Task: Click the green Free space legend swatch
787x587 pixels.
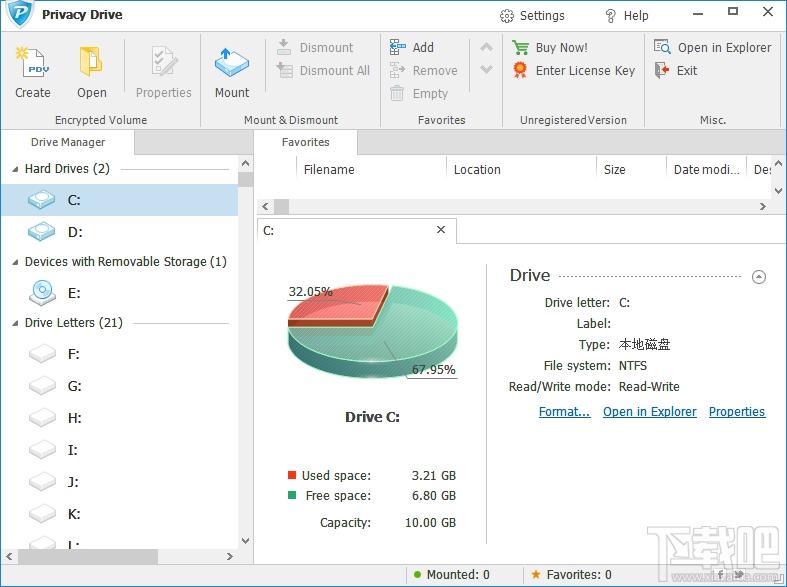Action: tap(292, 495)
